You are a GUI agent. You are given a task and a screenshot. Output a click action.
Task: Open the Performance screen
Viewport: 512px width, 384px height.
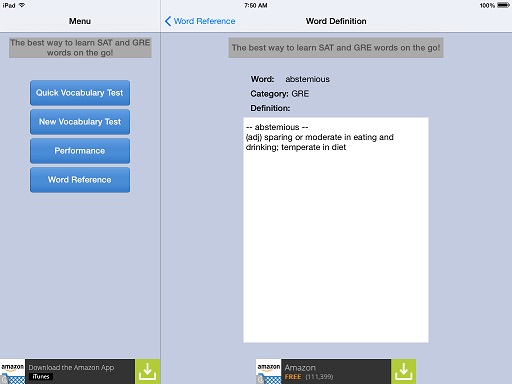pos(80,151)
